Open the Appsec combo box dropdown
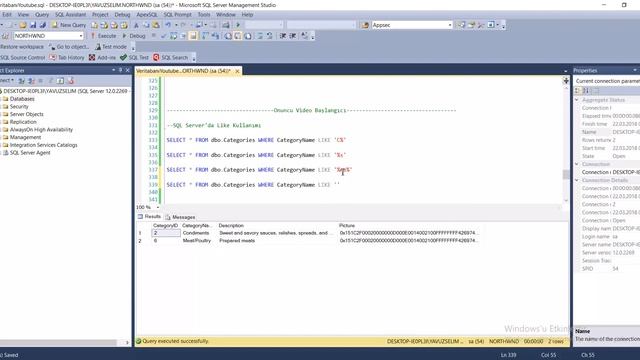The height and width of the screenshot is (360, 640). click(x=450, y=25)
